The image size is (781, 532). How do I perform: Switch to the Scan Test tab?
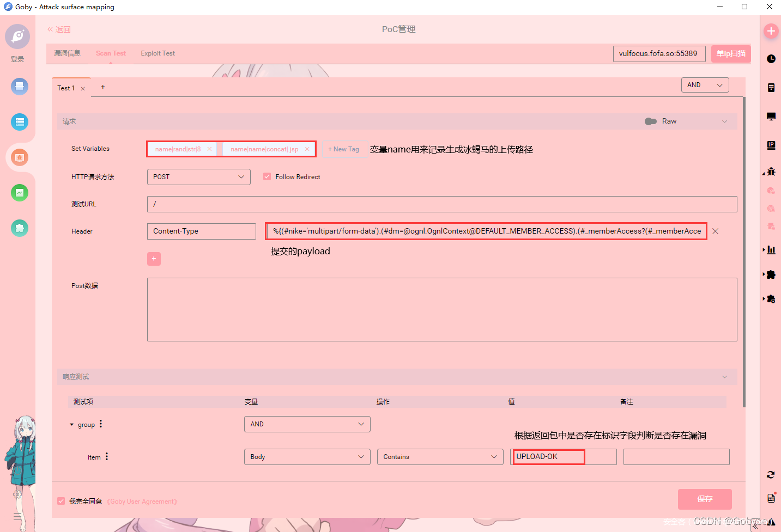click(x=111, y=53)
